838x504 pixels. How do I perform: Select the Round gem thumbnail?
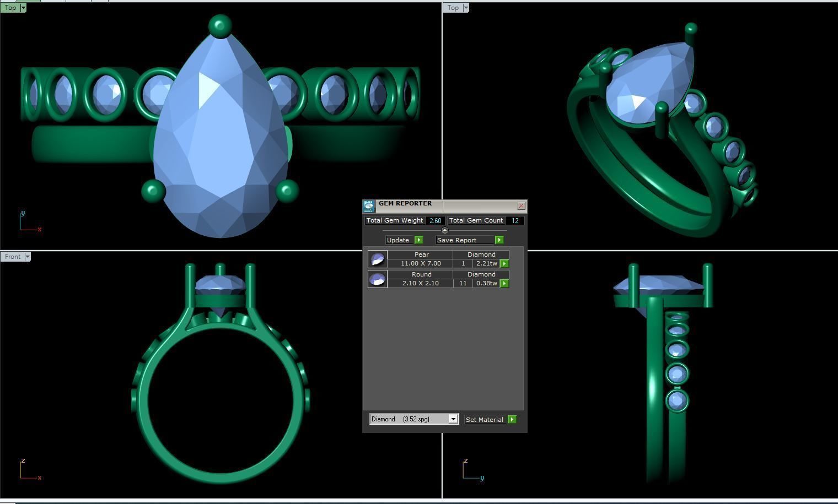pos(378,279)
